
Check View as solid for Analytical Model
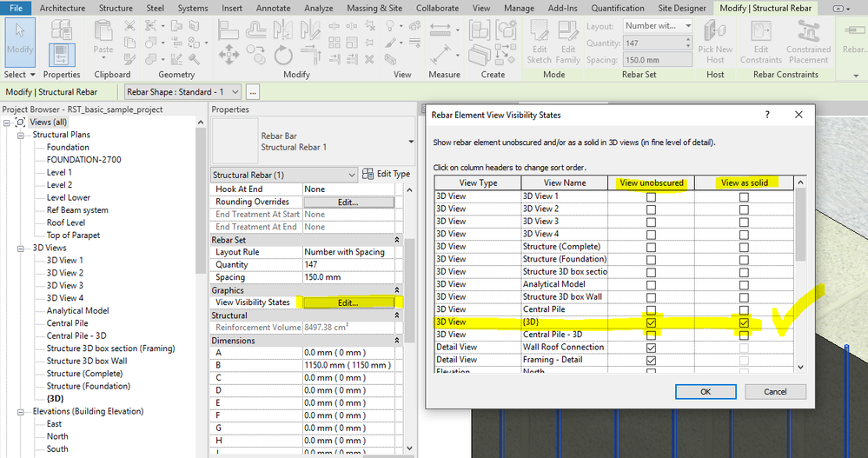(x=744, y=285)
